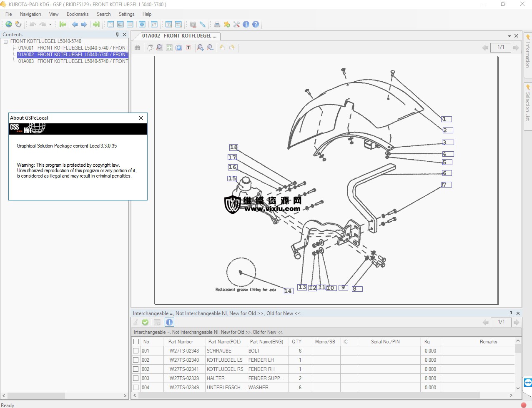Select tree item 01A003 FRONT KOTFLUEGEL
The image size is (532, 408).
tap(73, 61)
